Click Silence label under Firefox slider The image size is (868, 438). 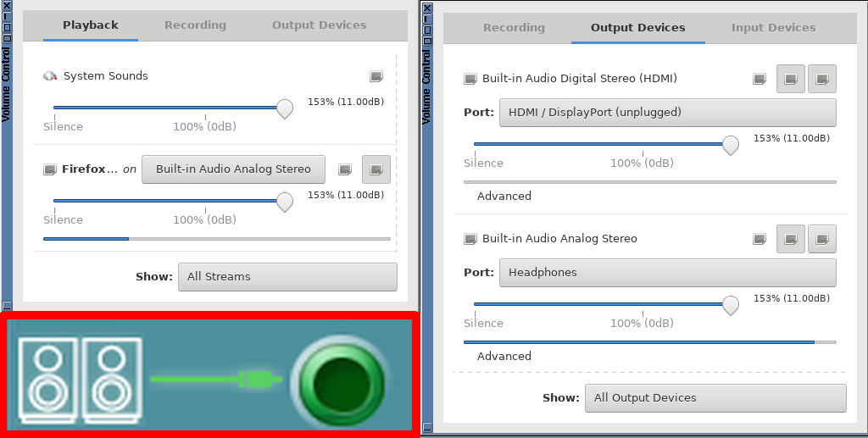pyautogui.click(x=63, y=220)
